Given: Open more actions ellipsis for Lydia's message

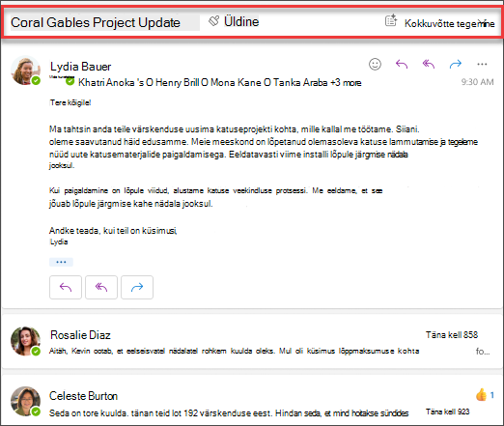Looking at the screenshot, I should 482,64.
